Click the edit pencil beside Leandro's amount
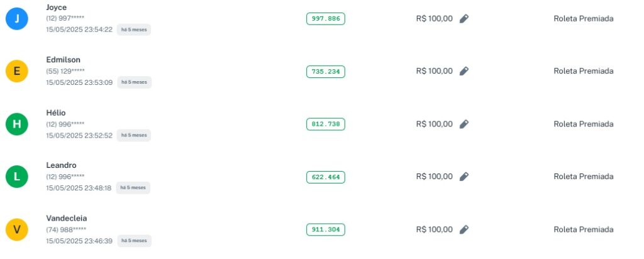 pyautogui.click(x=464, y=177)
